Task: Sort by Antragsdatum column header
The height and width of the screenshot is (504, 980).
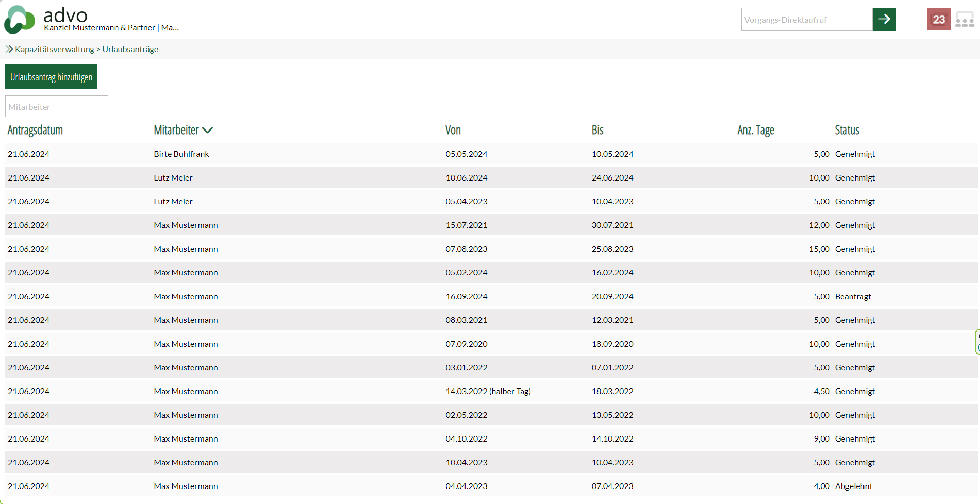Action: pos(35,131)
